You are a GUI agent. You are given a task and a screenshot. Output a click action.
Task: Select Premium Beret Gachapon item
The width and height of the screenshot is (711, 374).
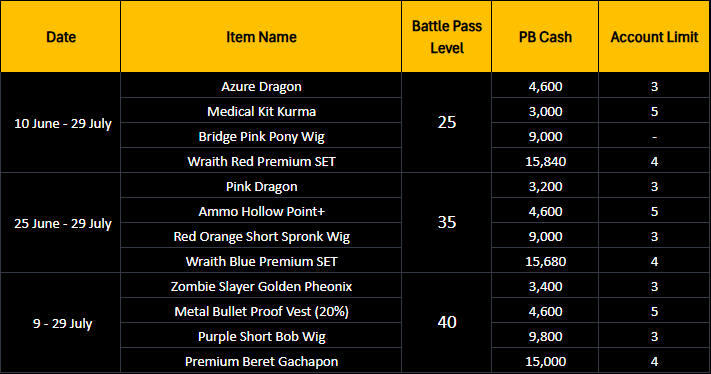point(261,361)
